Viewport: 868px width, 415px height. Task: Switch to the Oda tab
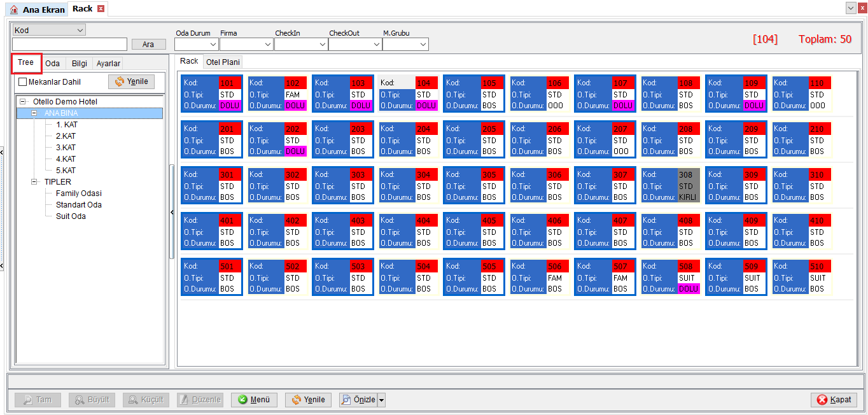[x=53, y=64]
